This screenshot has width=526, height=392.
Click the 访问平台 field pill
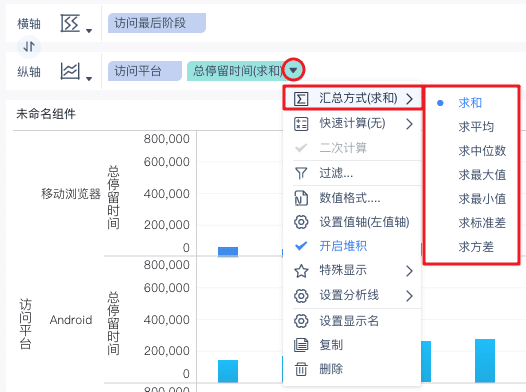tap(145, 71)
